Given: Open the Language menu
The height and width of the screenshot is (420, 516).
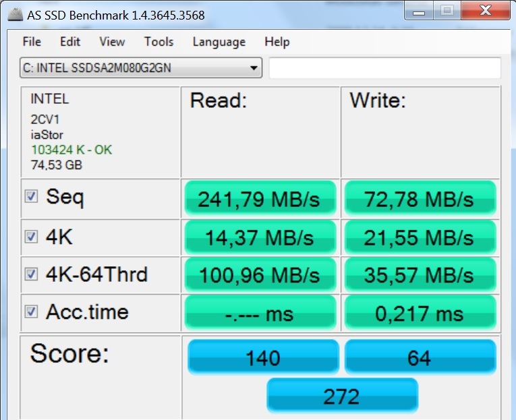Looking at the screenshot, I should pyautogui.click(x=219, y=42).
